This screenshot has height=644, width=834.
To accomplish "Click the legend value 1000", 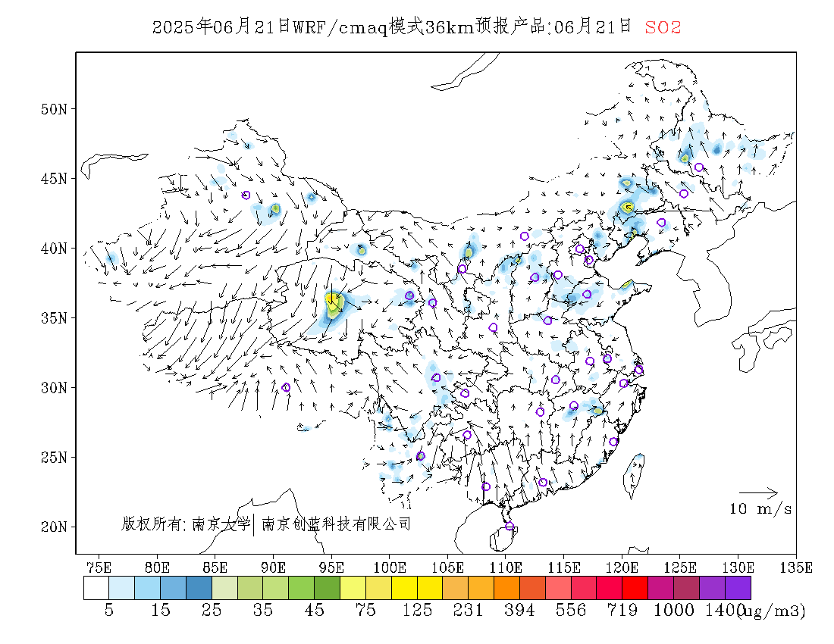I will 673,610.
